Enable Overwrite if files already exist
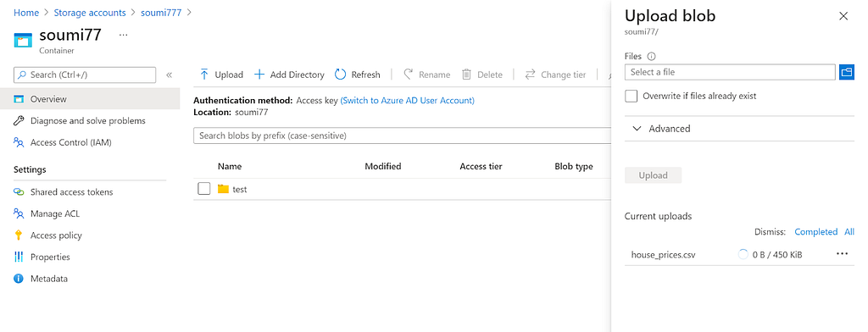Image resolution: width=868 pixels, height=332 pixels. pyautogui.click(x=631, y=96)
